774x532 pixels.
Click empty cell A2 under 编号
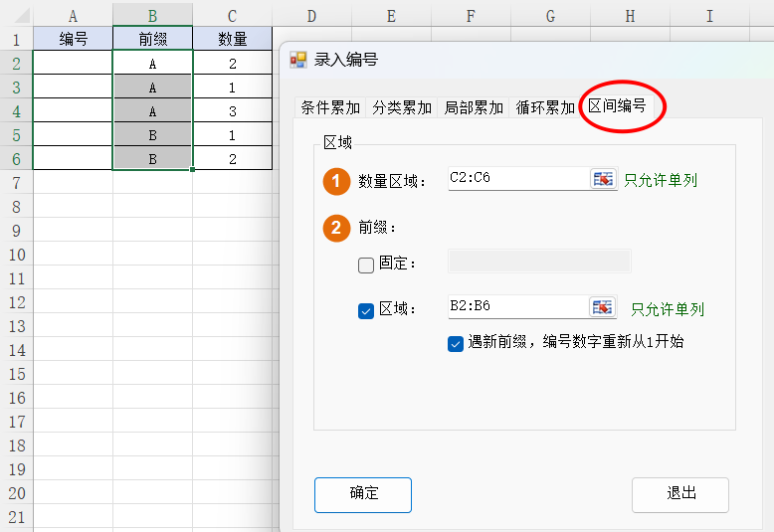tap(73, 64)
